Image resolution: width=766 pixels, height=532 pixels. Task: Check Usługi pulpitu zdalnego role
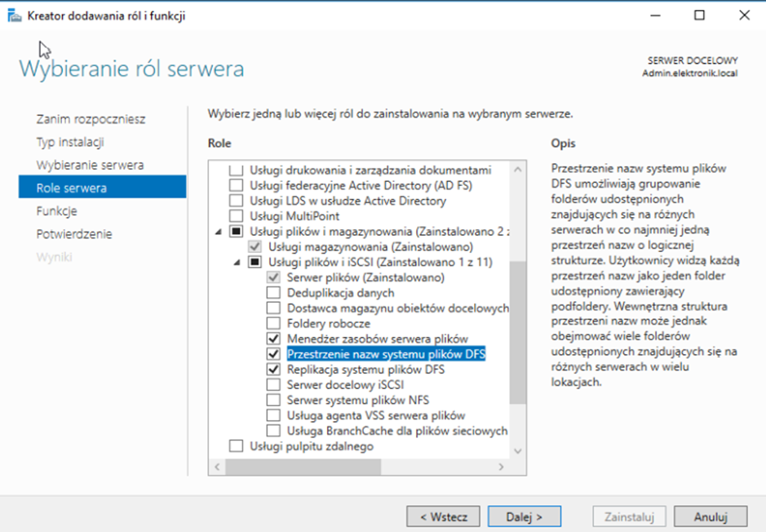pyautogui.click(x=237, y=446)
